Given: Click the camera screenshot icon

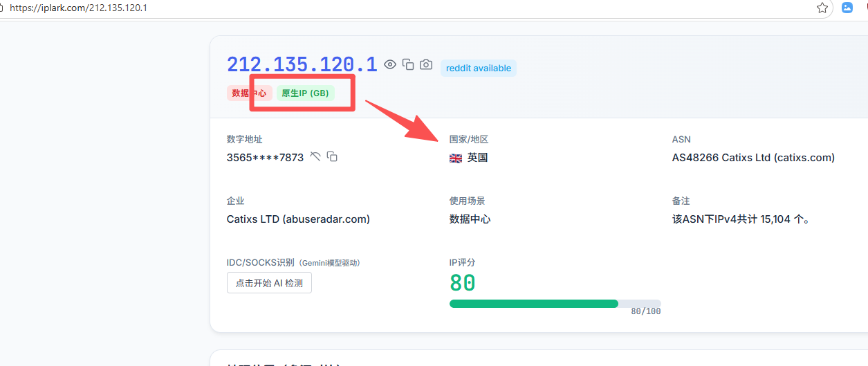Looking at the screenshot, I should point(426,64).
